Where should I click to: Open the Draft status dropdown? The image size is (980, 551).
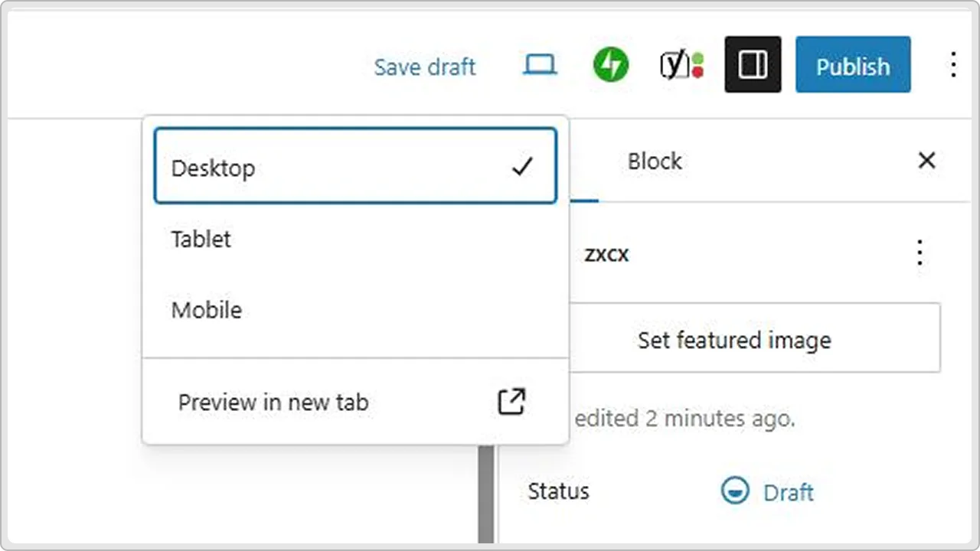788,492
